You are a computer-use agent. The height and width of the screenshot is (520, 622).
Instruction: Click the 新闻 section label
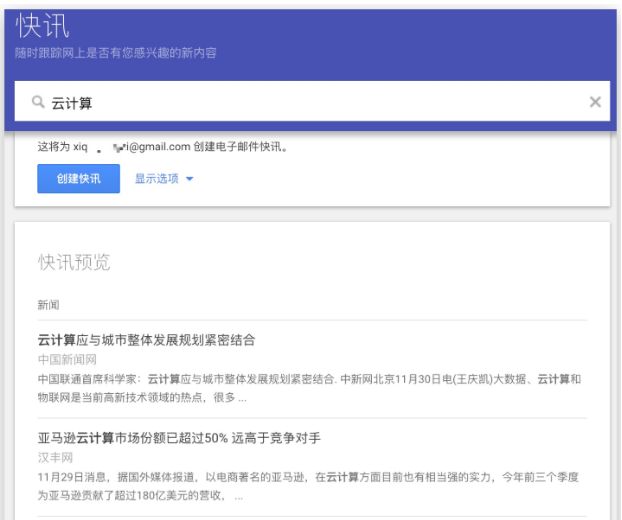(49, 302)
